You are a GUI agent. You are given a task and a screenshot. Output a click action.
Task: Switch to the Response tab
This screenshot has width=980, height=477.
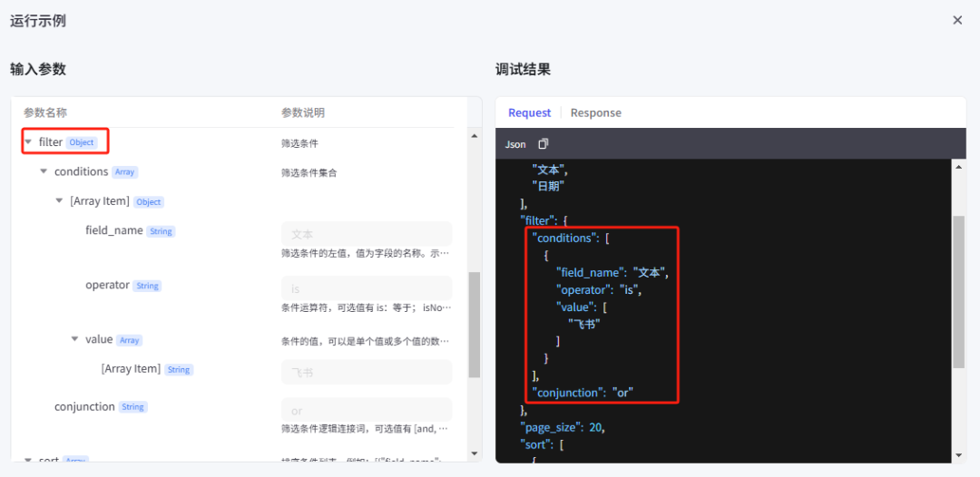595,113
